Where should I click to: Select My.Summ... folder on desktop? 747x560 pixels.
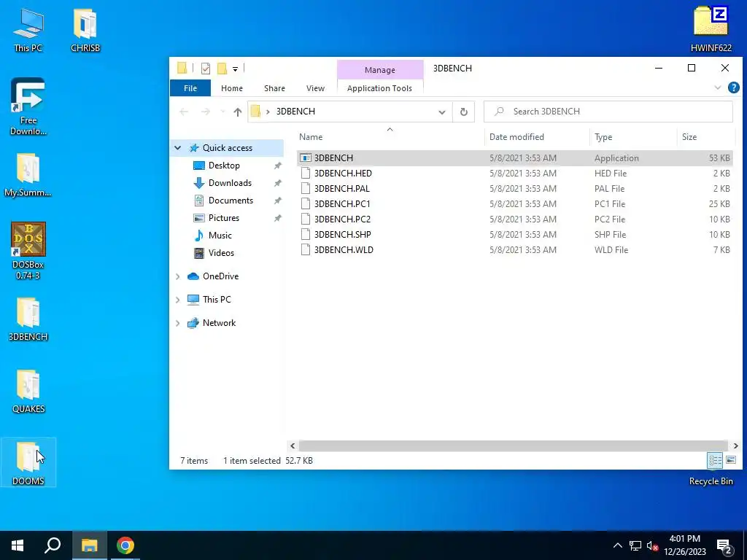tap(28, 175)
